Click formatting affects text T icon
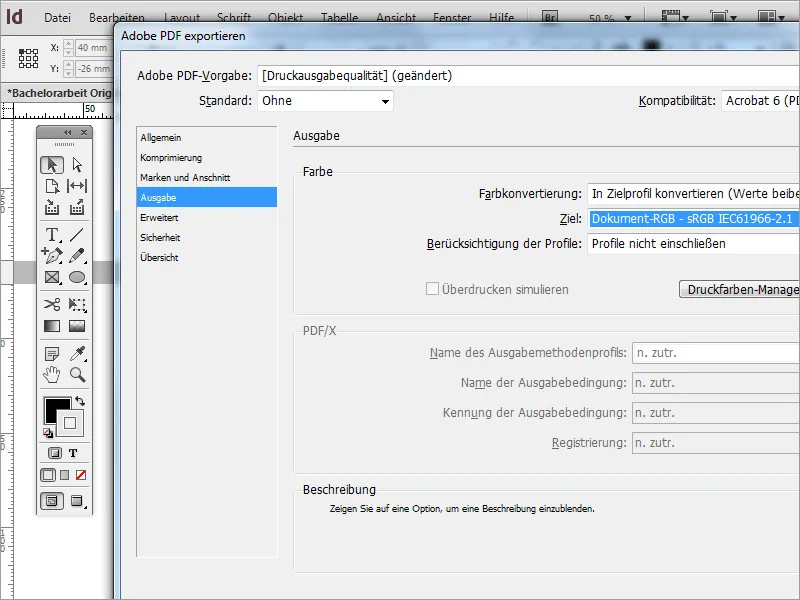This screenshot has height=600, width=800. [x=73, y=453]
